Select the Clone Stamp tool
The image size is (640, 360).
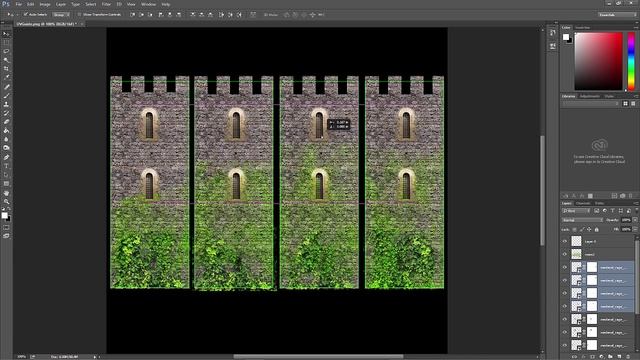(x=6, y=104)
